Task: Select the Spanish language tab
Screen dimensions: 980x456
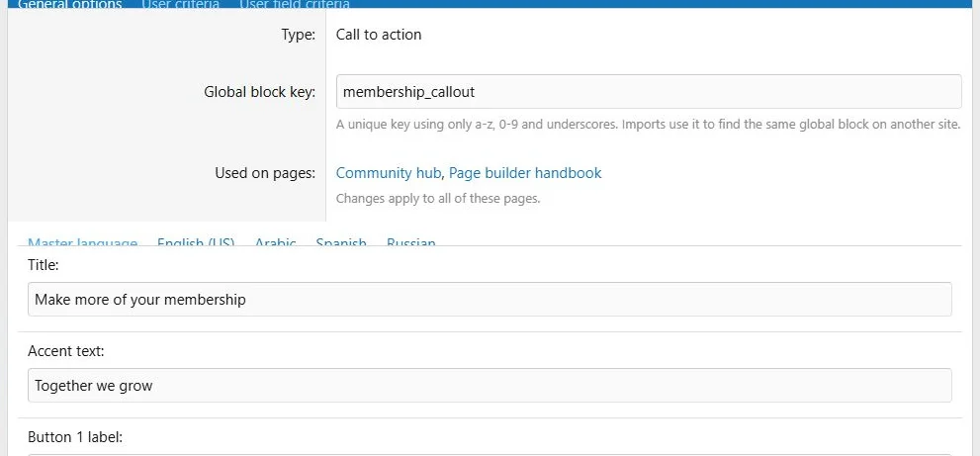Action: (341, 242)
